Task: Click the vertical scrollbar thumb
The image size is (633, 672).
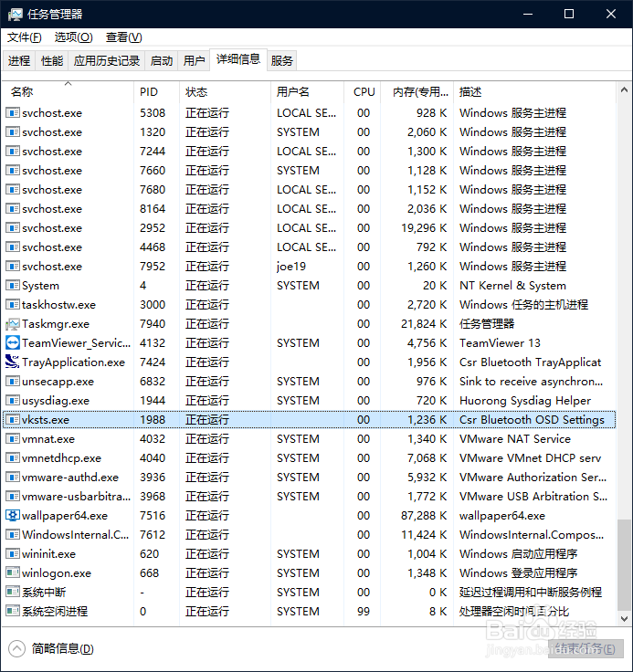Action: [x=625, y=565]
